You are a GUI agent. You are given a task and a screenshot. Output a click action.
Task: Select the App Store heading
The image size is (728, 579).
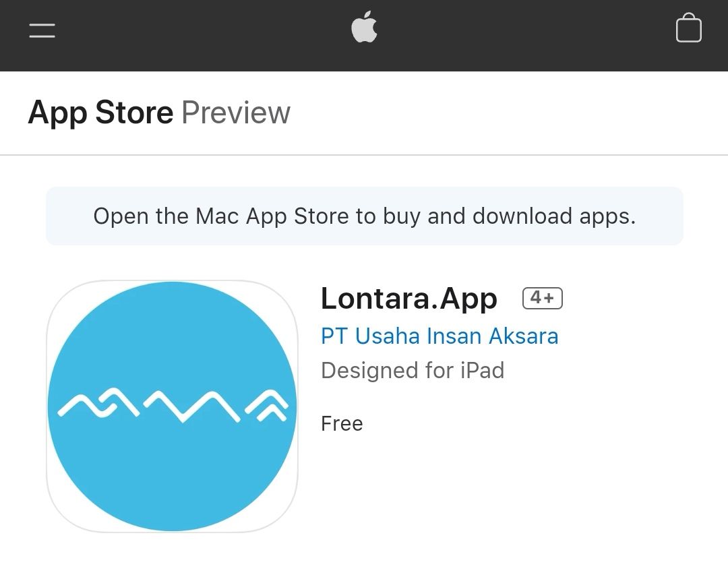click(x=100, y=113)
